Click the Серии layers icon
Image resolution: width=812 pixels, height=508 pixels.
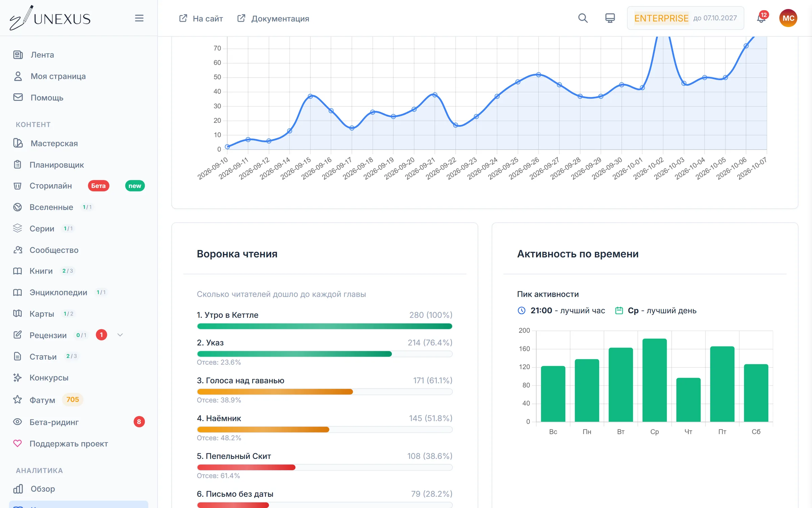(x=18, y=229)
